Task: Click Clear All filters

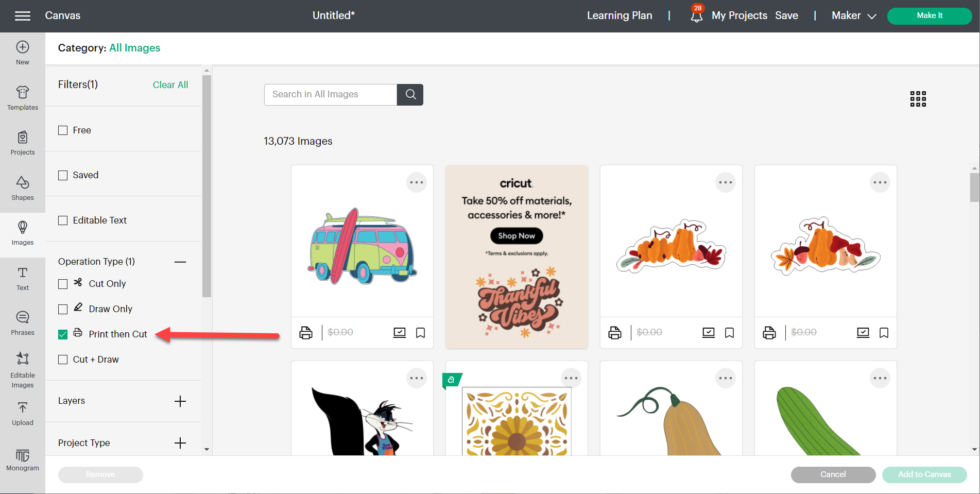Action: [170, 85]
